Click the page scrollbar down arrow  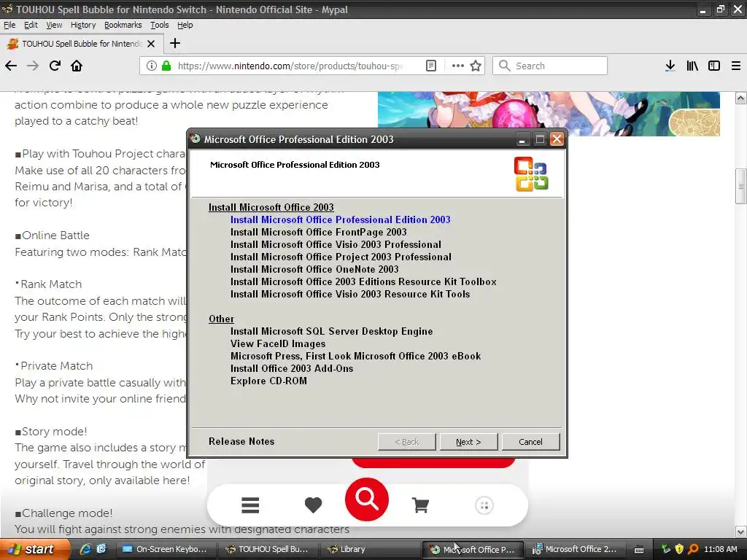(x=741, y=532)
